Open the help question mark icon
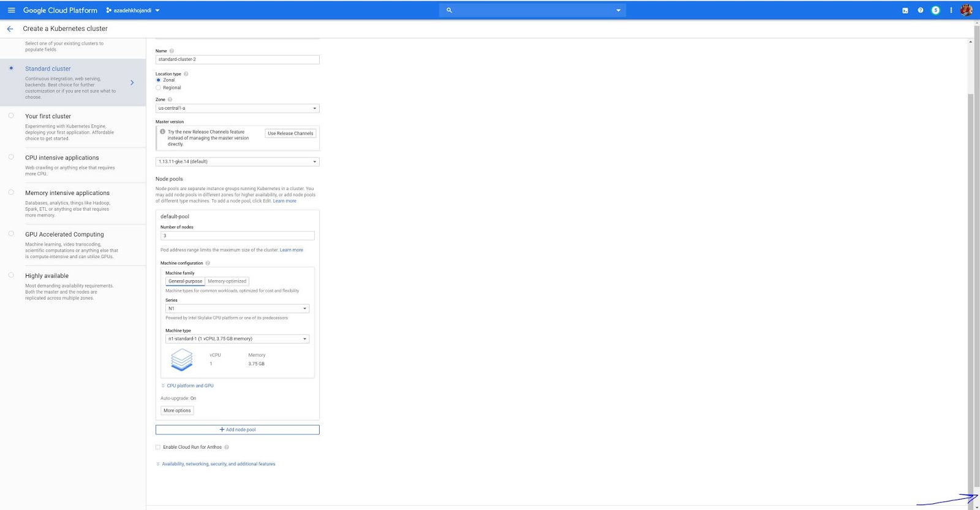 (x=921, y=10)
